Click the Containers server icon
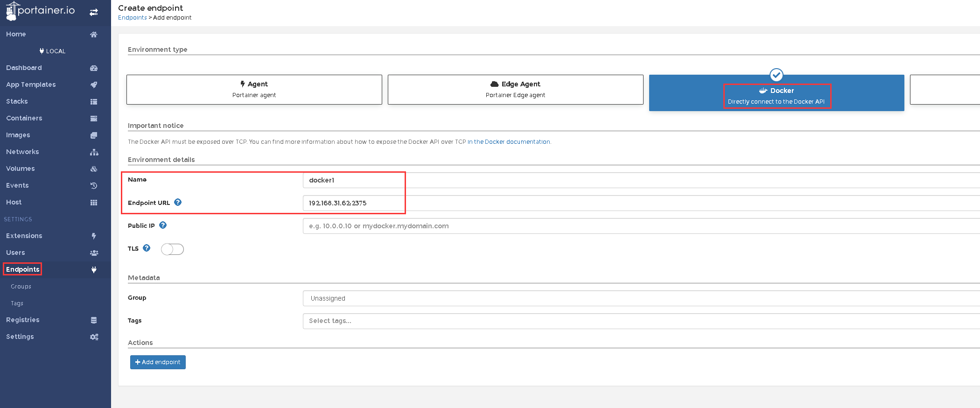 pos(94,119)
